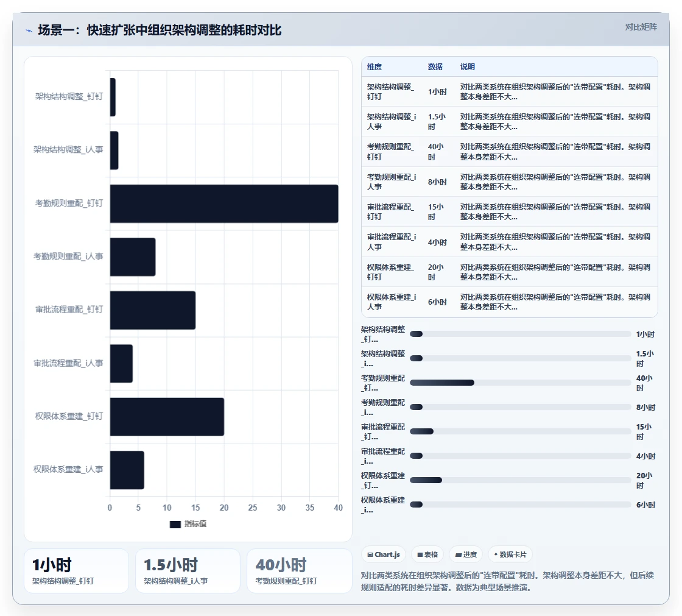Select table cell 架构结构调整_钉钉
Image resolution: width=682 pixels, height=616 pixels.
click(x=392, y=92)
